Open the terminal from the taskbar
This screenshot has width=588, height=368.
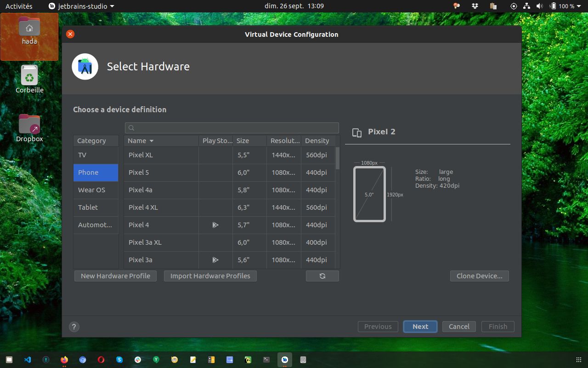tap(266, 360)
